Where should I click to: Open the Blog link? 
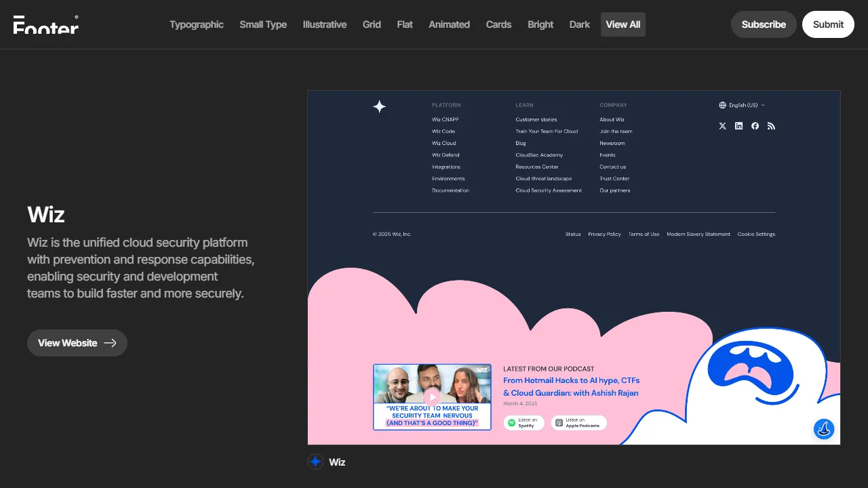[x=521, y=143]
